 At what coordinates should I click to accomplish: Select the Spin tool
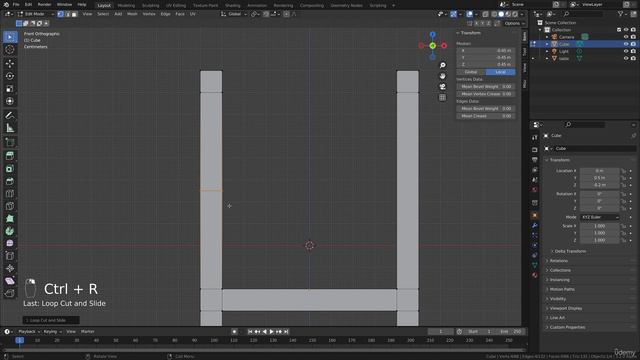tap(10, 231)
